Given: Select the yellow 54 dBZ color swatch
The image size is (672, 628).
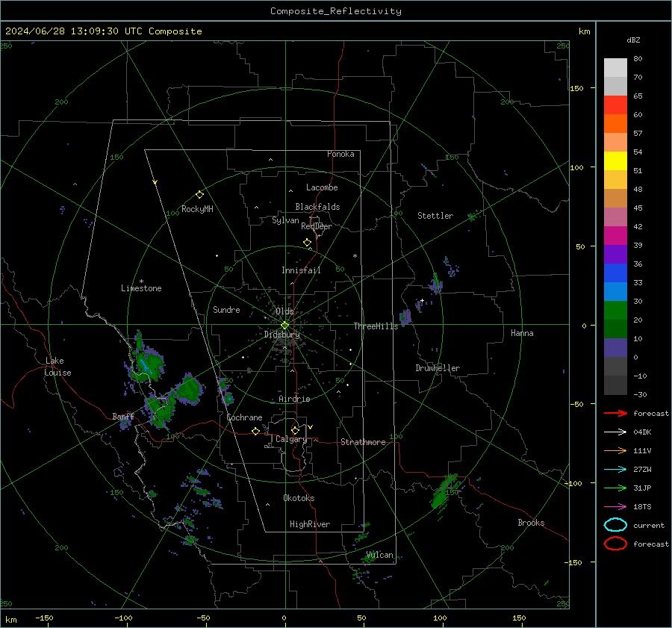Looking at the screenshot, I should click(x=615, y=161).
